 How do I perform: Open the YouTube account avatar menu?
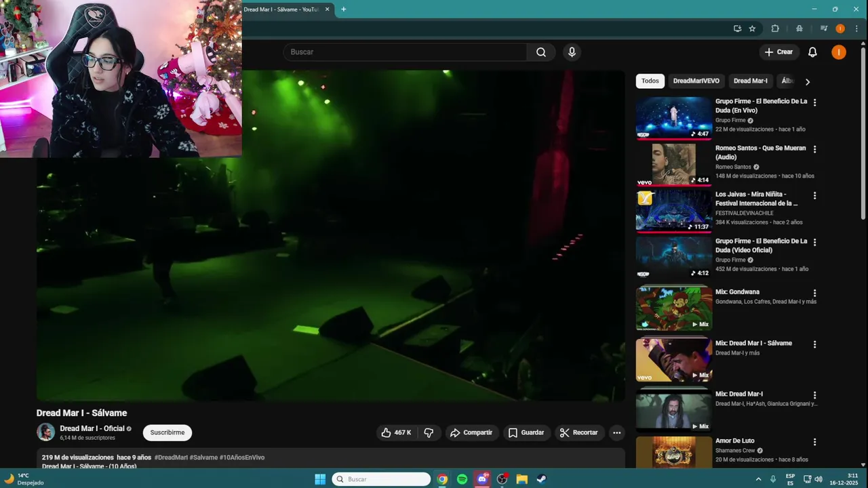coord(839,52)
